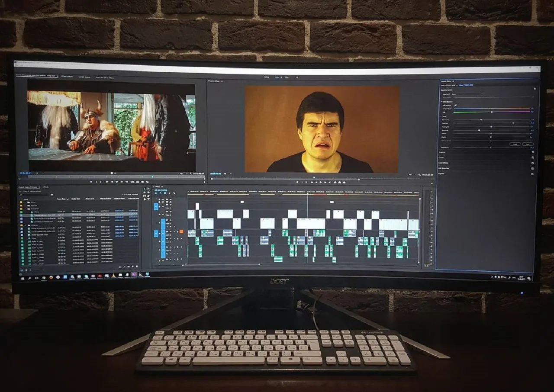Click the White Balance eyedropper icon

tap(455, 105)
